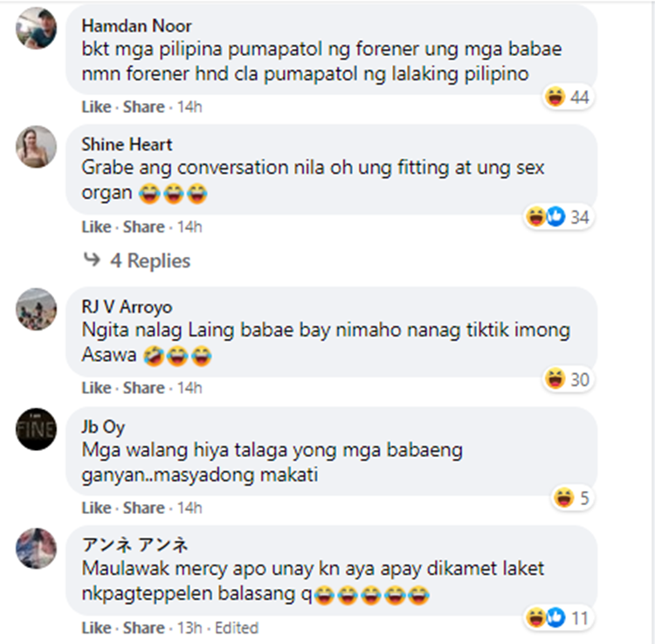Open the 13h timestamp on アンネ アンネ's comment

pyautogui.click(x=190, y=628)
